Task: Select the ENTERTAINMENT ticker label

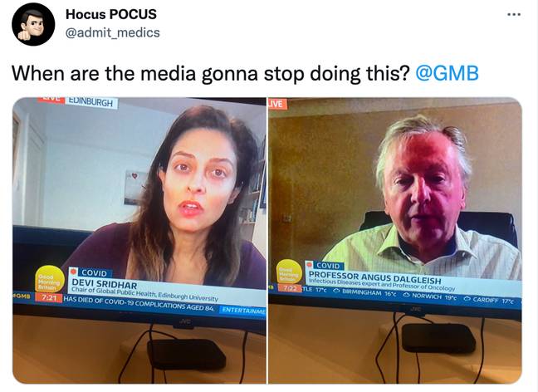Action: click(242, 311)
